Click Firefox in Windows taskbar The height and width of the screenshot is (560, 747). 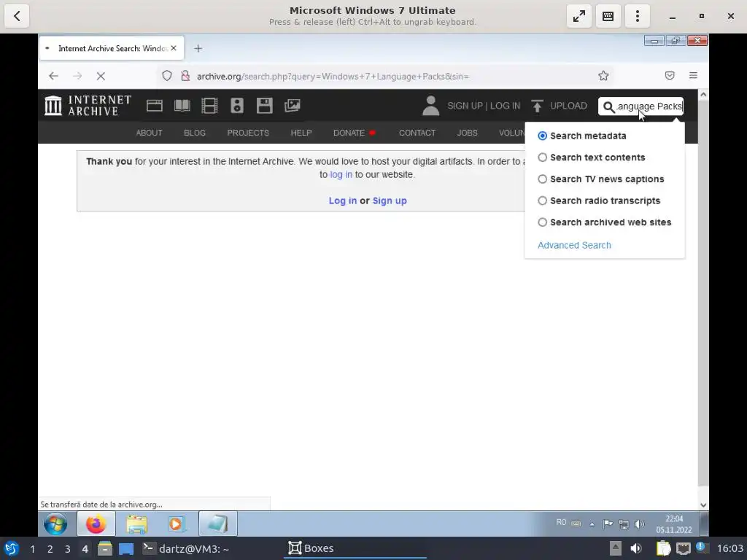96,524
